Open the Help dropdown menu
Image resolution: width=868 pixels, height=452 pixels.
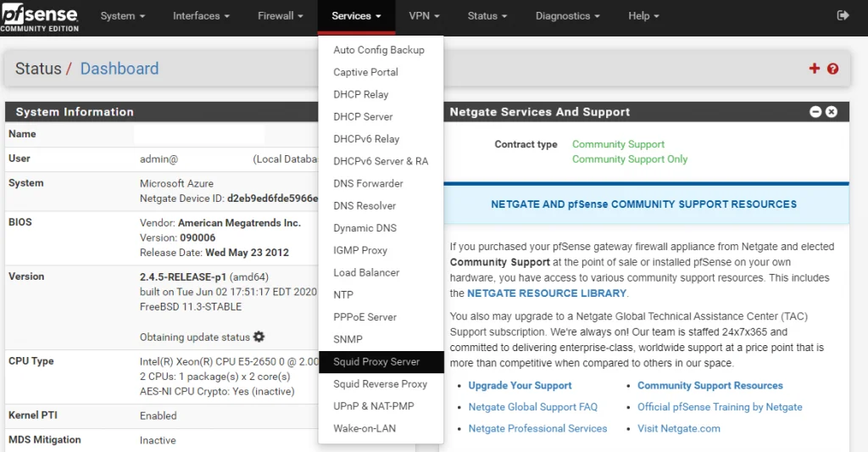(x=643, y=16)
